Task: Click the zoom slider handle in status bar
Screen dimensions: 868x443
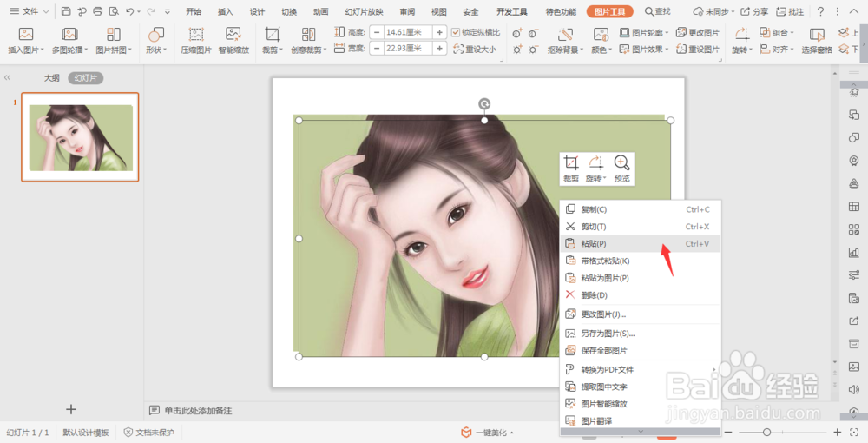Action: 766,432
